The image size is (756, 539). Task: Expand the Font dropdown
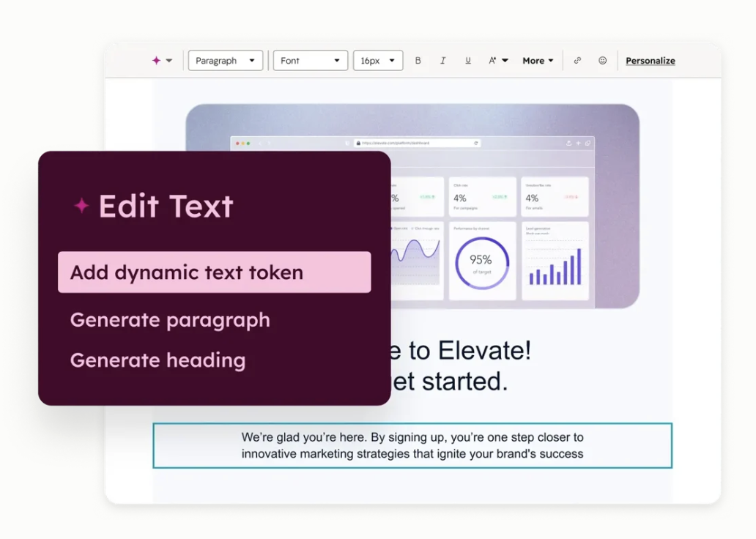[x=310, y=61]
